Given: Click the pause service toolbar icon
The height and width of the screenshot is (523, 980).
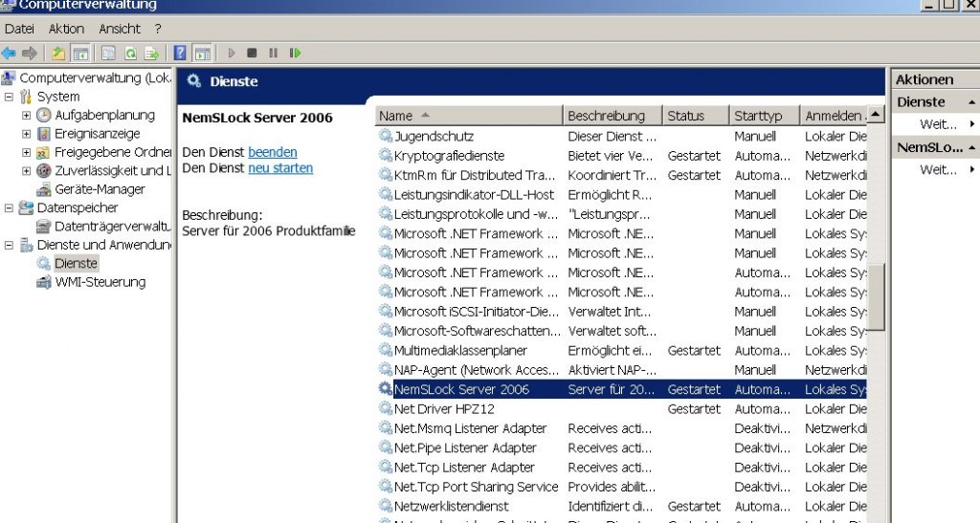Looking at the screenshot, I should point(273,54).
